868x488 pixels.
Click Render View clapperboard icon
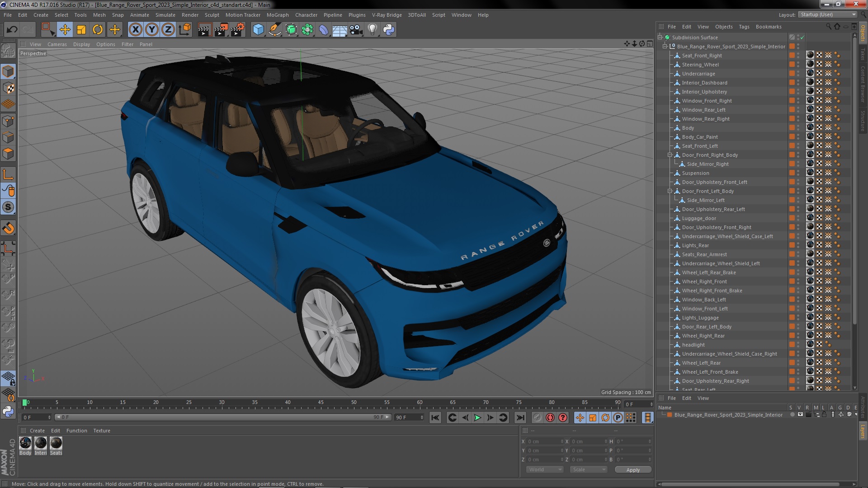click(x=204, y=30)
